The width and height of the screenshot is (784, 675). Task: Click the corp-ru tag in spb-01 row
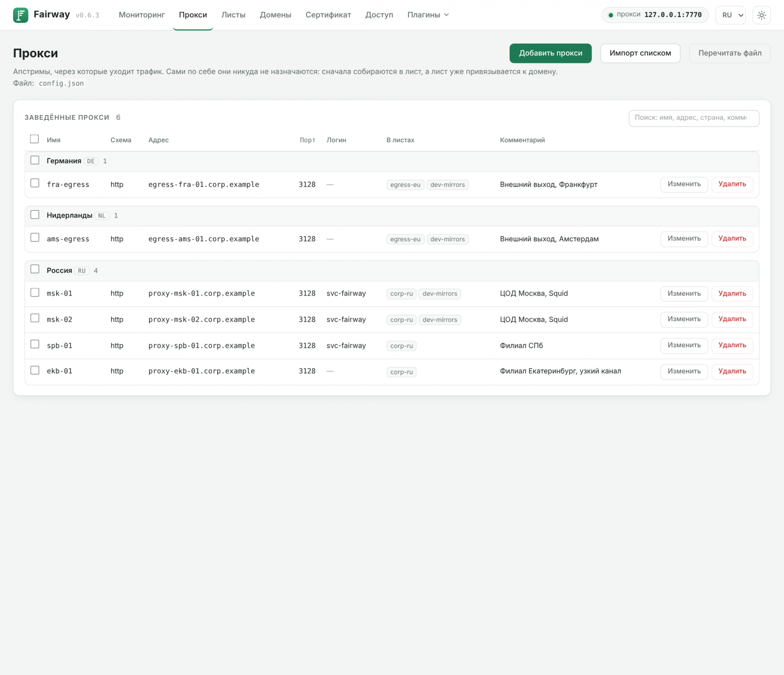coord(401,346)
